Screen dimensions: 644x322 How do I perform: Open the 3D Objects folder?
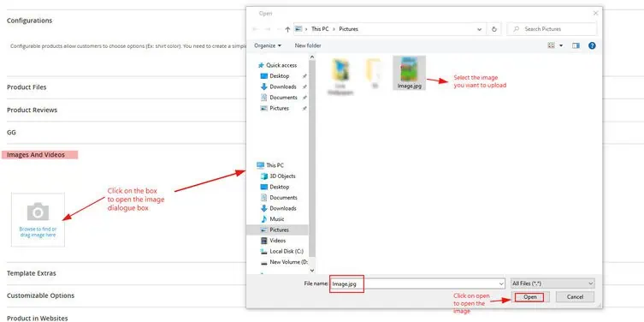(282, 176)
